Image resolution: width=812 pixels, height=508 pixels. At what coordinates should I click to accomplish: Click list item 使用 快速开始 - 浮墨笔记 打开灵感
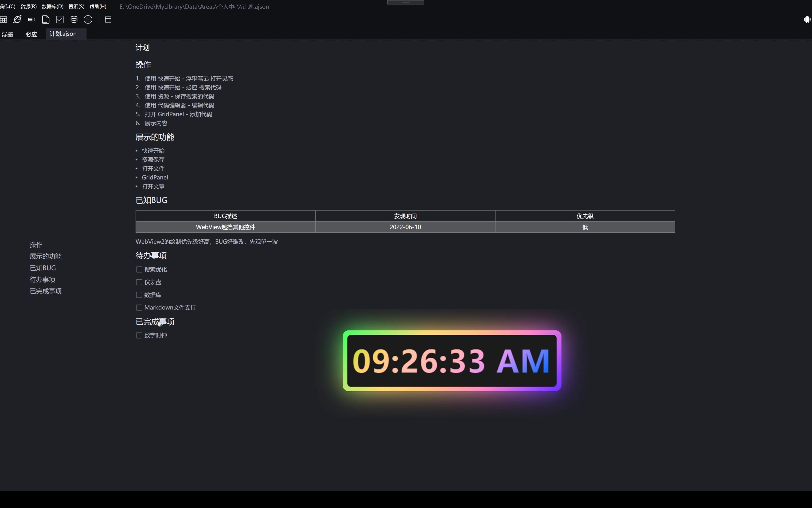189,78
